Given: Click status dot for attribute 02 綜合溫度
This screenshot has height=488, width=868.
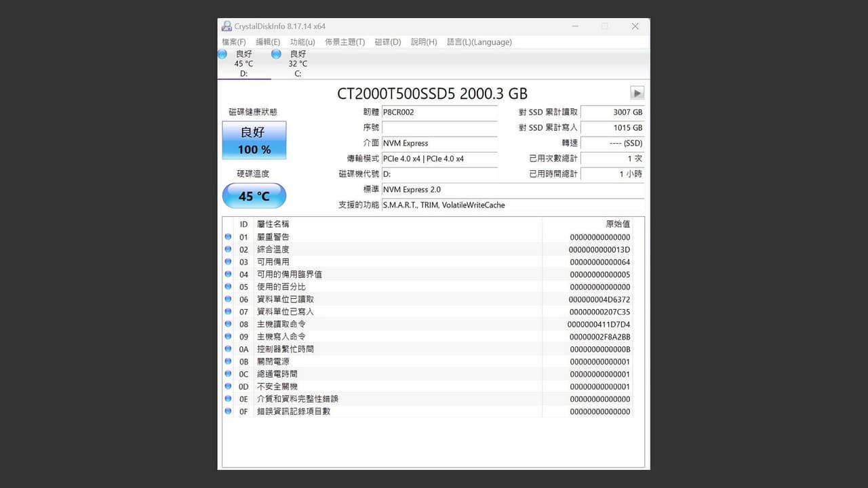Looking at the screenshot, I should (x=228, y=249).
